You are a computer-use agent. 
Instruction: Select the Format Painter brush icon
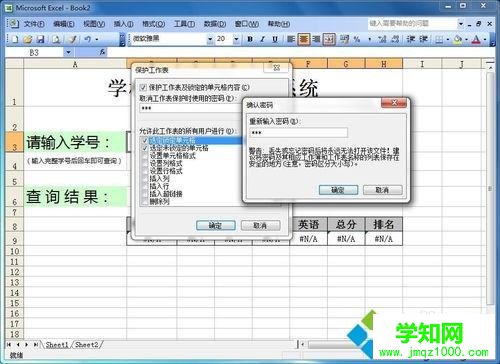[72, 39]
